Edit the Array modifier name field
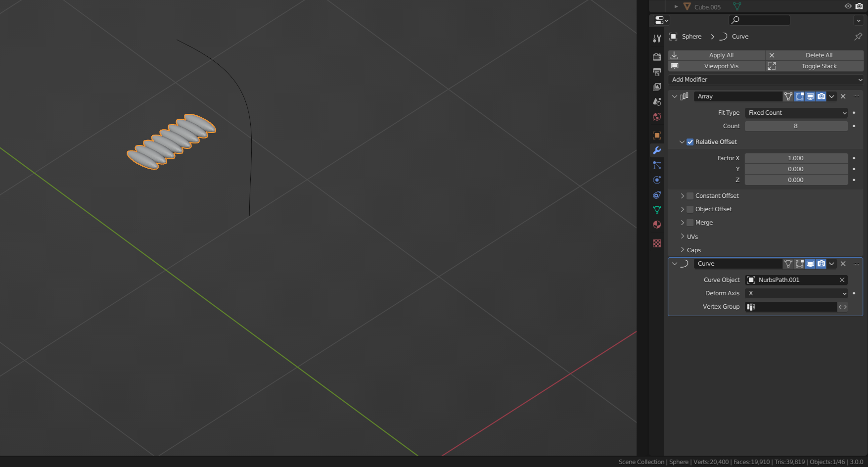The width and height of the screenshot is (868, 467). coord(738,96)
